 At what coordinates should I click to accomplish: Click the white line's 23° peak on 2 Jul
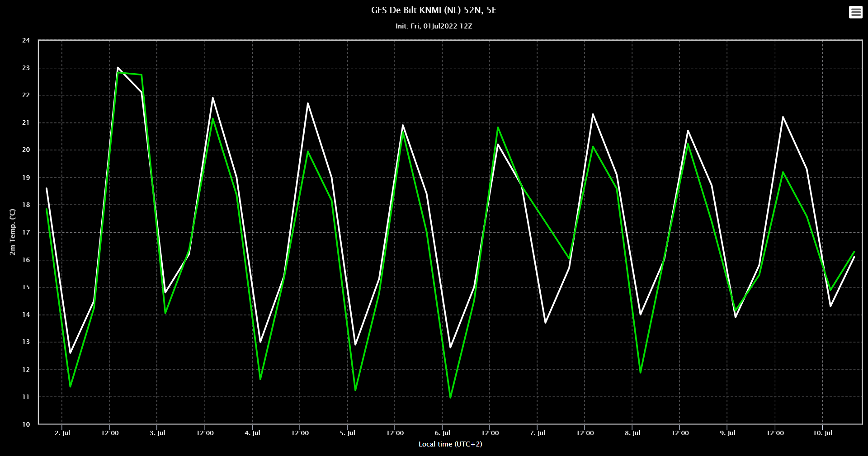[118, 68]
